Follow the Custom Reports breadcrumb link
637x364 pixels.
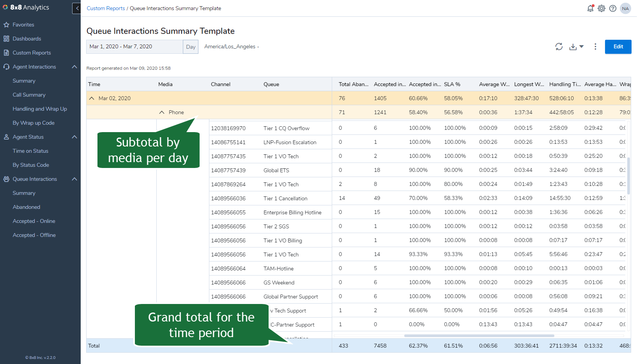pyautogui.click(x=106, y=8)
